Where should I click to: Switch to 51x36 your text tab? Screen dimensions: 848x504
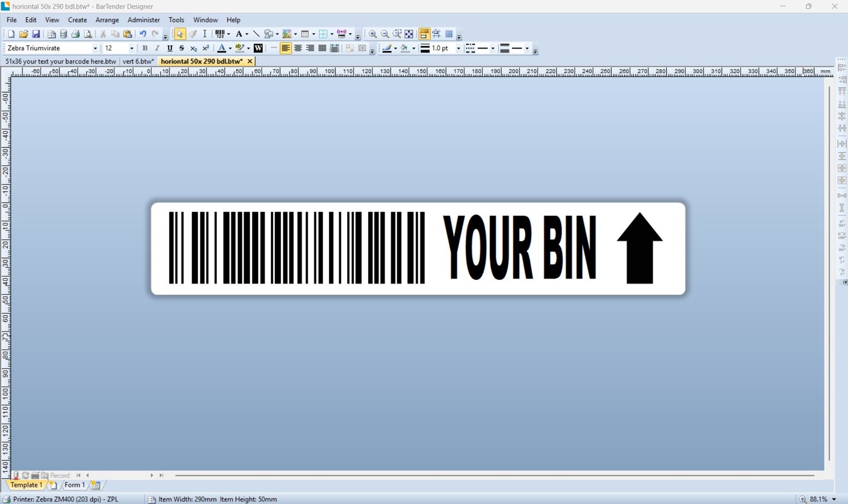point(61,61)
